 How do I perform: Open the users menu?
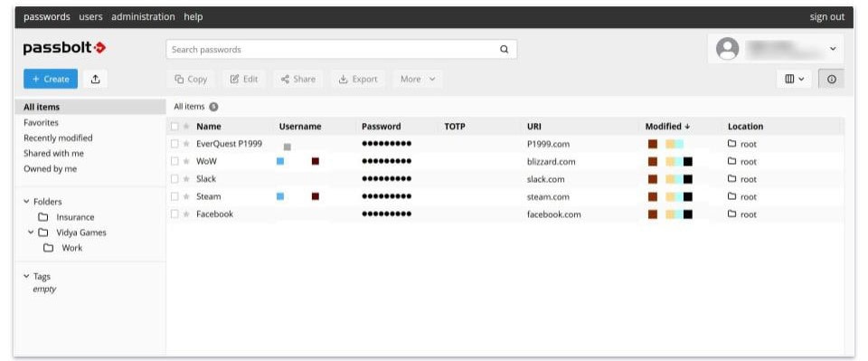pos(90,16)
